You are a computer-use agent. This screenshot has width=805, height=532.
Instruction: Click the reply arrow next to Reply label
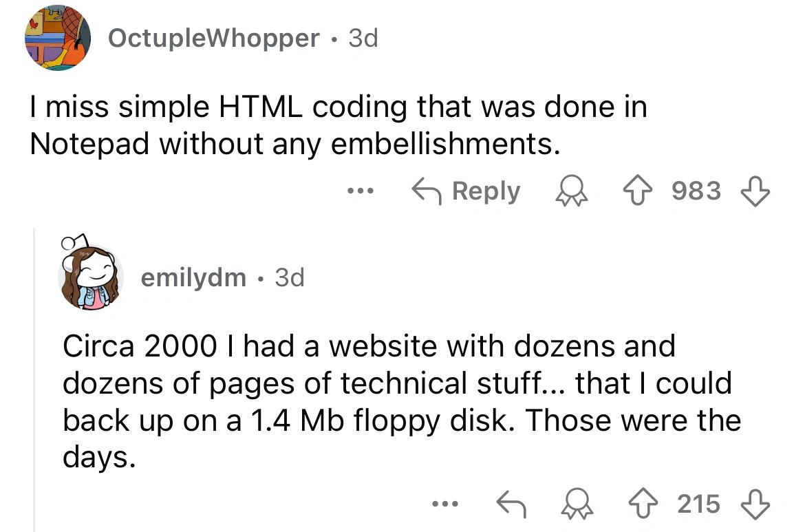click(427, 191)
